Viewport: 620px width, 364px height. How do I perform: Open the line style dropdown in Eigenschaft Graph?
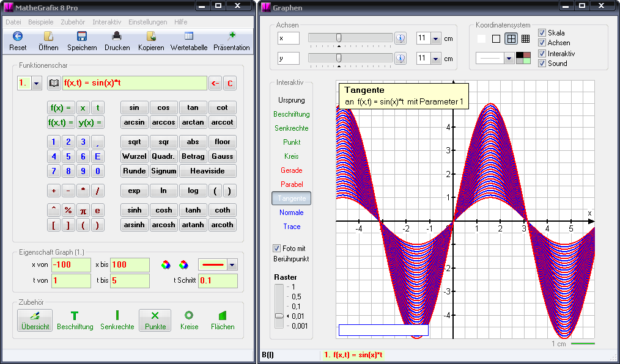click(x=232, y=265)
